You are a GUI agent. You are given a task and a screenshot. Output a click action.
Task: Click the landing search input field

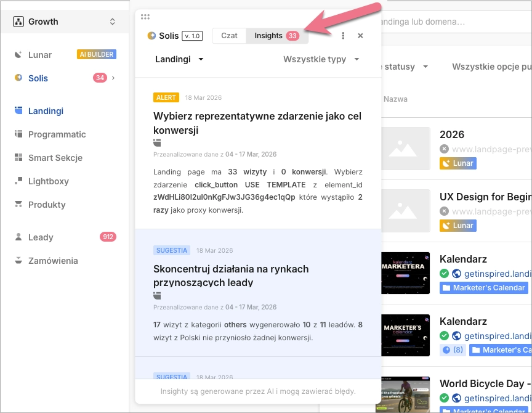coord(456,22)
